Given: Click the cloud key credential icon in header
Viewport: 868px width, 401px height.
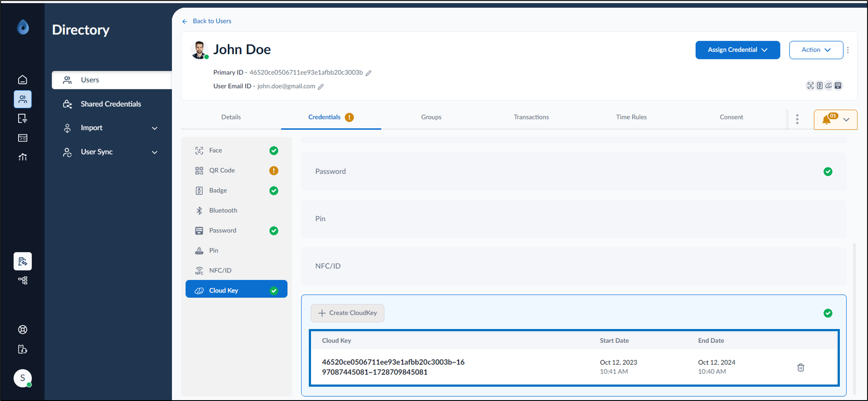Looking at the screenshot, I should [x=829, y=85].
